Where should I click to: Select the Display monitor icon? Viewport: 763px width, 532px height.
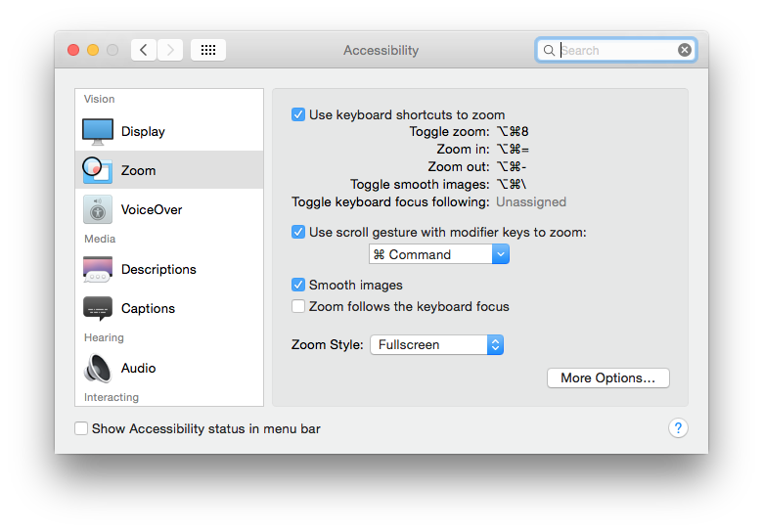click(x=98, y=131)
